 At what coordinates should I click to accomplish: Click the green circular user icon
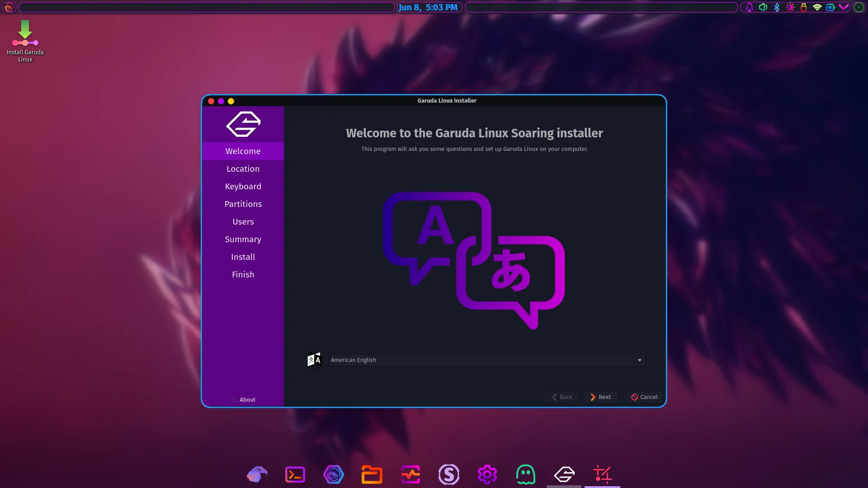click(x=859, y=7)
